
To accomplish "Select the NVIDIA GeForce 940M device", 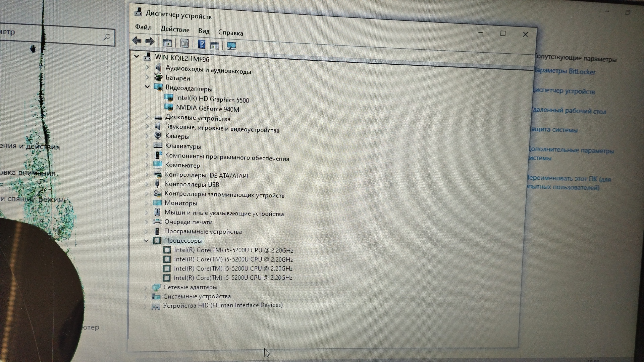I will pyautogui.click(x=207, y=109).
